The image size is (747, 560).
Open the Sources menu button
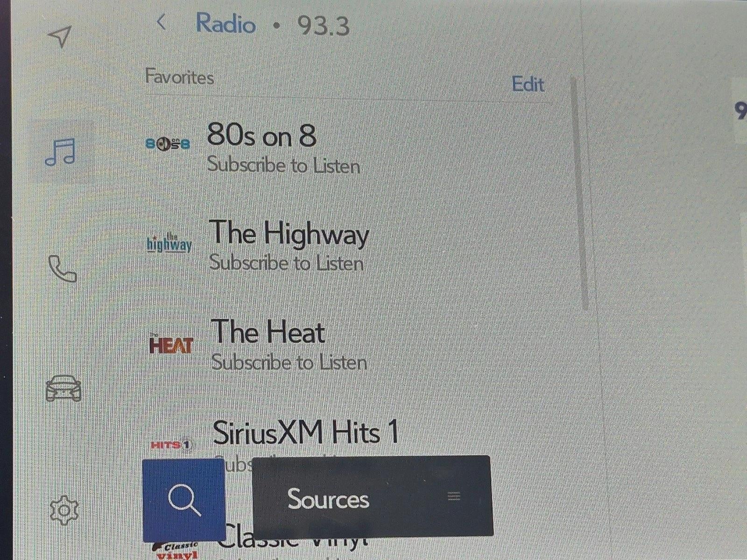pos(373,497)
